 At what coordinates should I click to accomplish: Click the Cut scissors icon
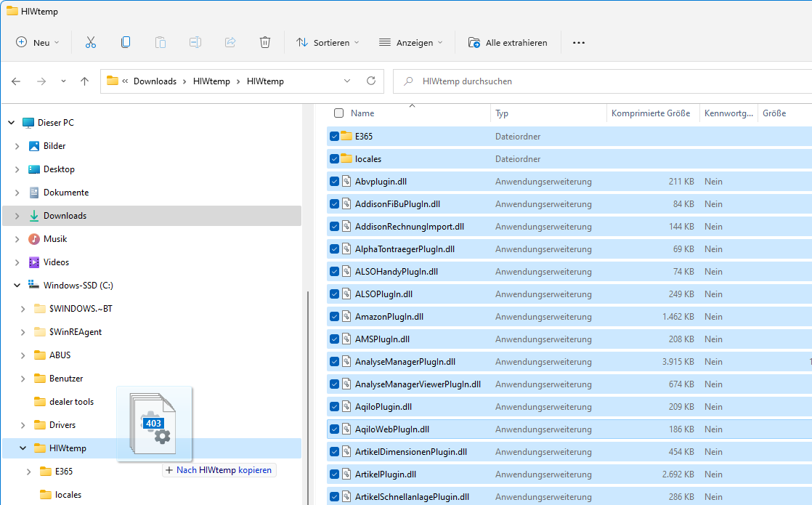click(91, 43)
